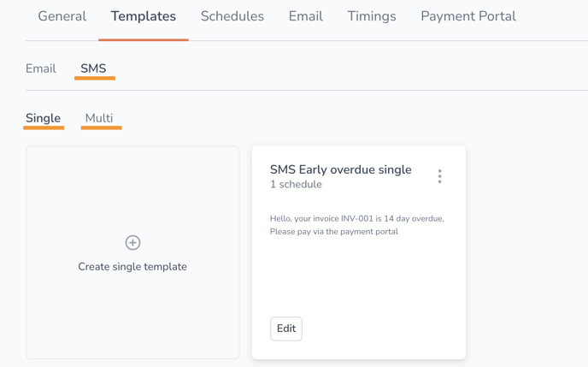
Task: Switch to the Payment Portal tab
Action: pos(468,16)
